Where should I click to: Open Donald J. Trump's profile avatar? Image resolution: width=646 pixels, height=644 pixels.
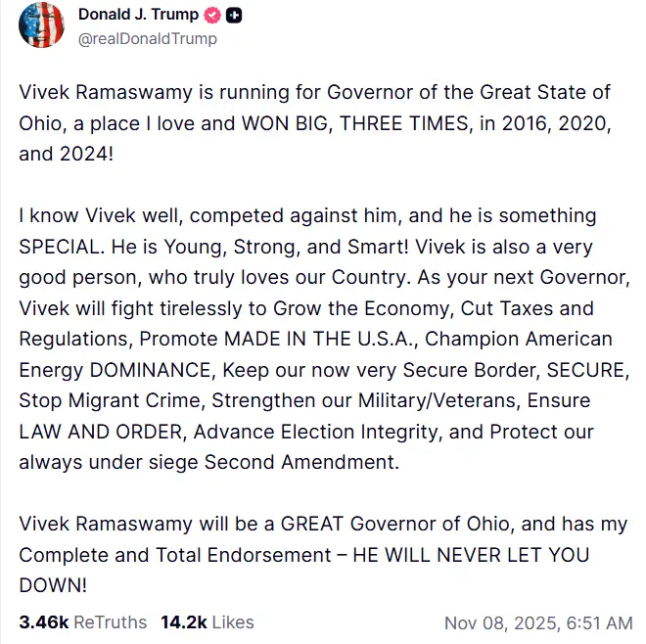point(42,25)
